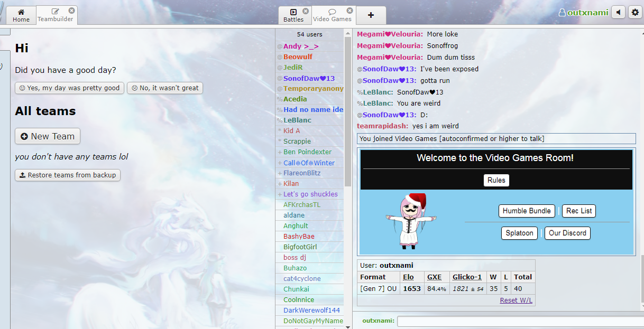Open the Humble Bundle link
Screen dimensions: 644x329
pyautogui.click(x=527, y=211)
